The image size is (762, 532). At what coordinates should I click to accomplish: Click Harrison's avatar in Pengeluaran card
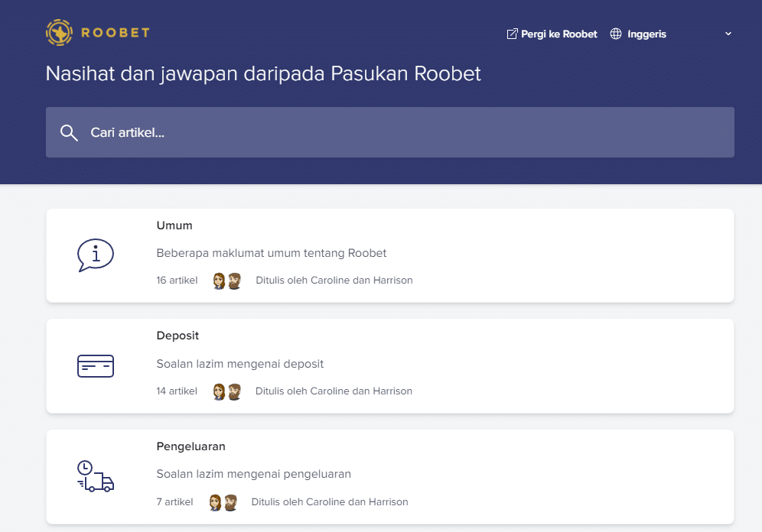click(230, 502)
